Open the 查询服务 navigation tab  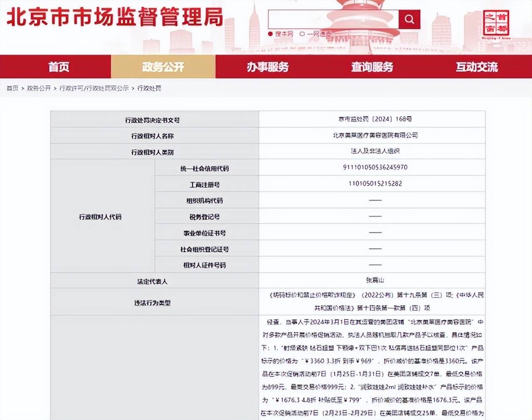(x=373, y=67)
